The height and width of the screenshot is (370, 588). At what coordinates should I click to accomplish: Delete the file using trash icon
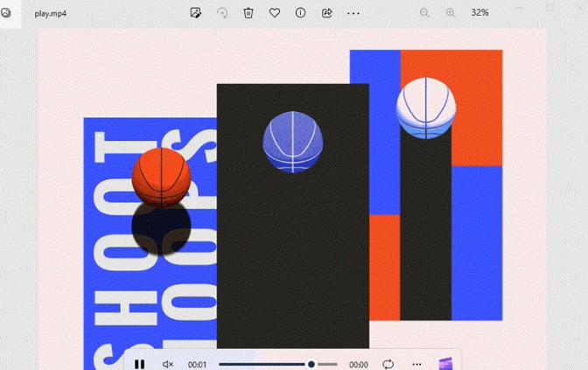[248, 13]
